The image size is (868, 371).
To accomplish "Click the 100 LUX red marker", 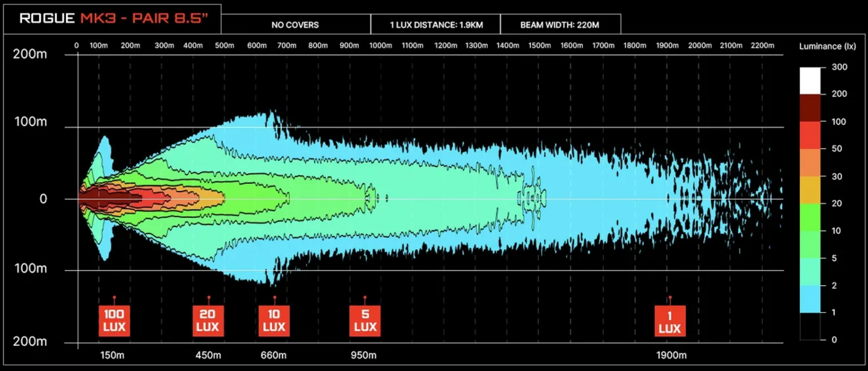I will [114, 321].
